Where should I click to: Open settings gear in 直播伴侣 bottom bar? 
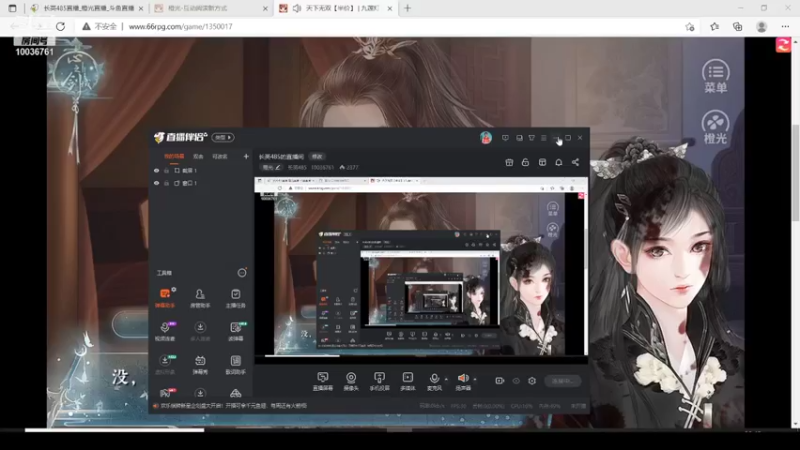tap(532, 381)
